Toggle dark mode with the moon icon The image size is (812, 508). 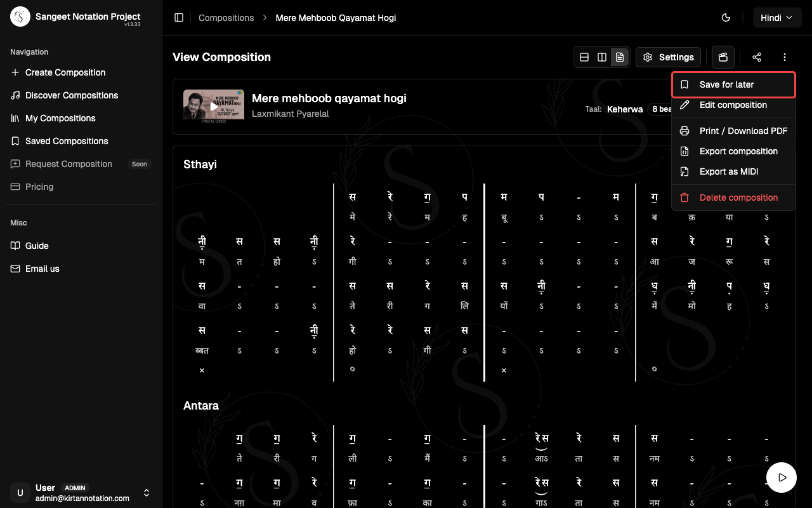[726, 18]
